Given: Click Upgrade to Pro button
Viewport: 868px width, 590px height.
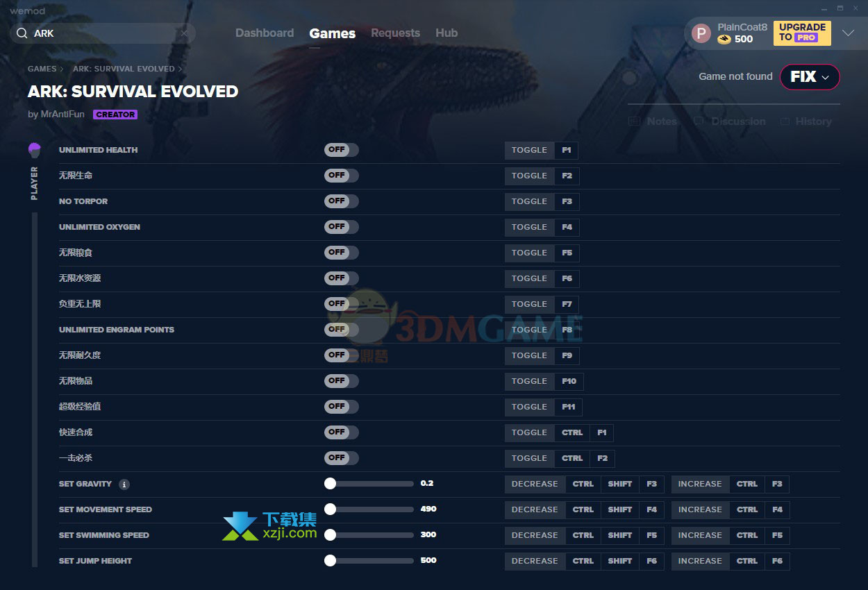Looking at the screenshot, I should 802,33.
